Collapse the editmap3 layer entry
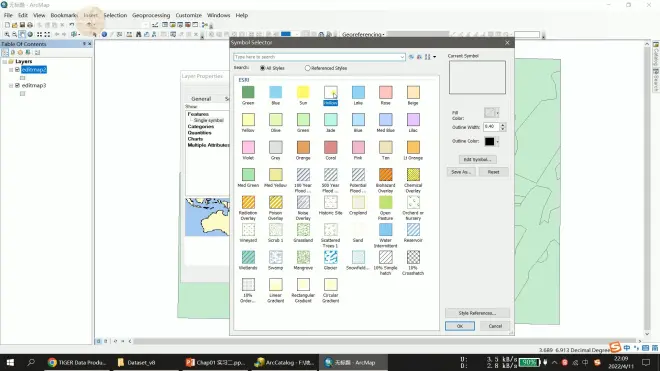This screenshot has height=371, width=660. click(x=11, y=85)
